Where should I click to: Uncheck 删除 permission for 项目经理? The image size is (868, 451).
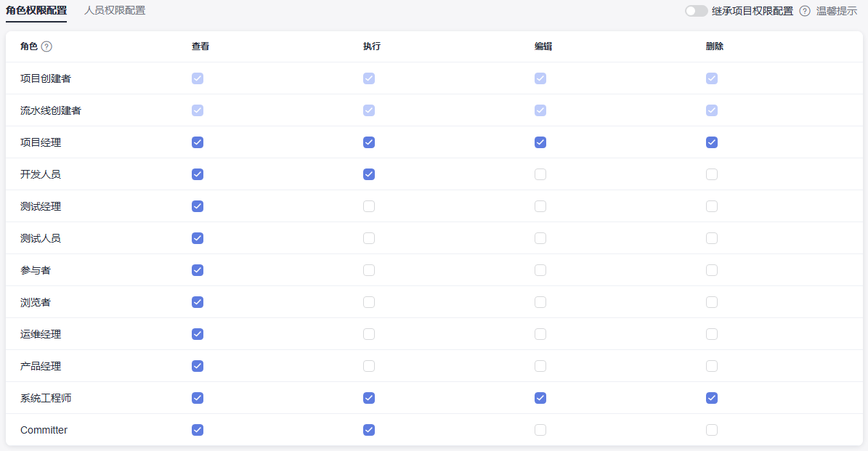712,142
